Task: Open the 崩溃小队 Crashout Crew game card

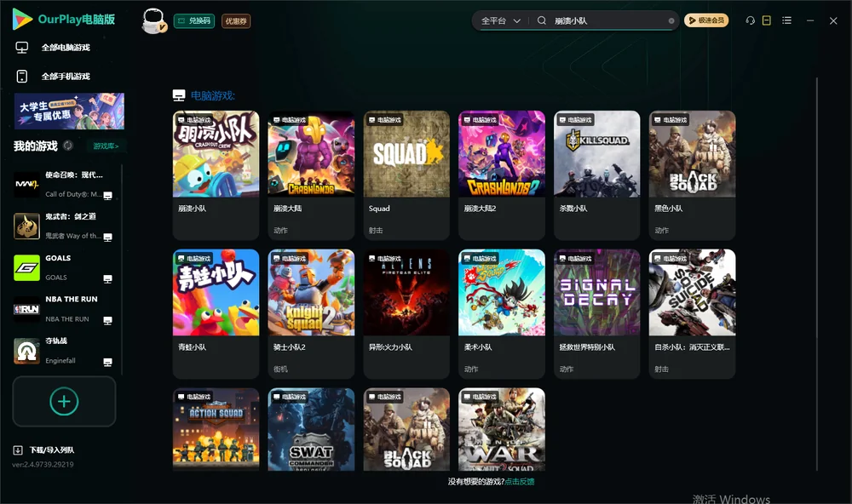Action: click(216, 175)
